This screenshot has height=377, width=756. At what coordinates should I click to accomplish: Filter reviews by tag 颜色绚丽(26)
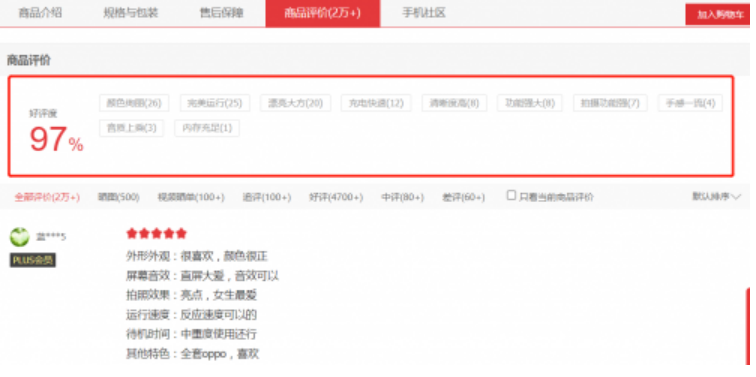pyautogui.click(x=134, y=103)
